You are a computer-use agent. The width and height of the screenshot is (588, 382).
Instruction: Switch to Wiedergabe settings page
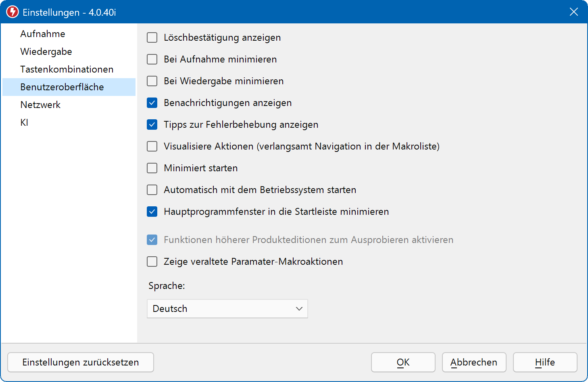pyautogui.click(x=46, y=52)
